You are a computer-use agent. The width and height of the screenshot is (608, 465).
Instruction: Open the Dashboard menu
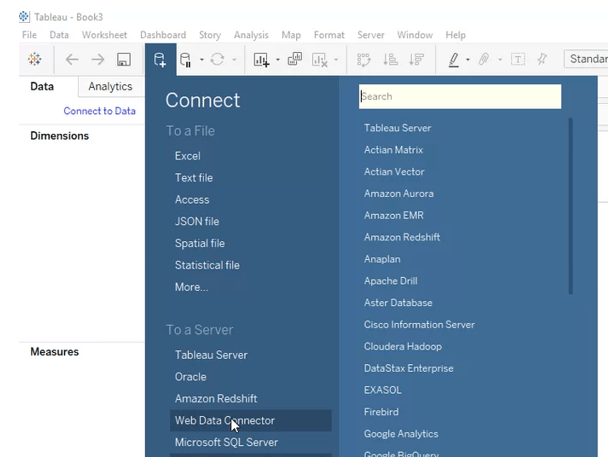(x=163, y=35)
